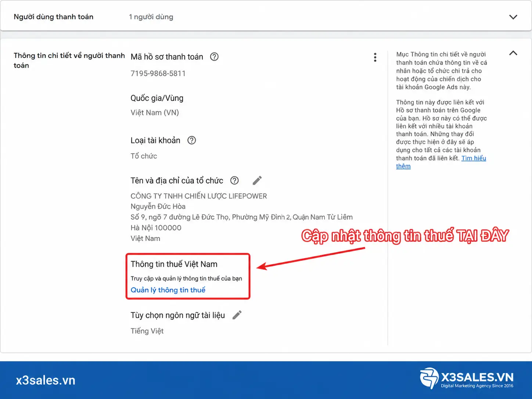Click the Người dùng thanh toán section title
The height and width of the screenshot is (399, 532).
[x=53, y=17]
